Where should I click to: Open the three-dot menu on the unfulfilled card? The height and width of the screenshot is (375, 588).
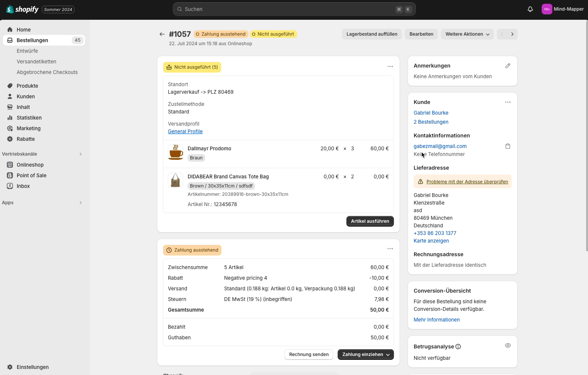[390, 66]
